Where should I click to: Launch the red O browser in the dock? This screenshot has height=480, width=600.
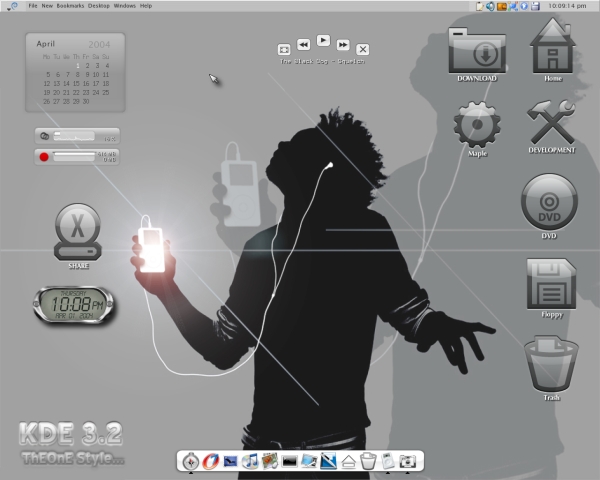[210, 461]
